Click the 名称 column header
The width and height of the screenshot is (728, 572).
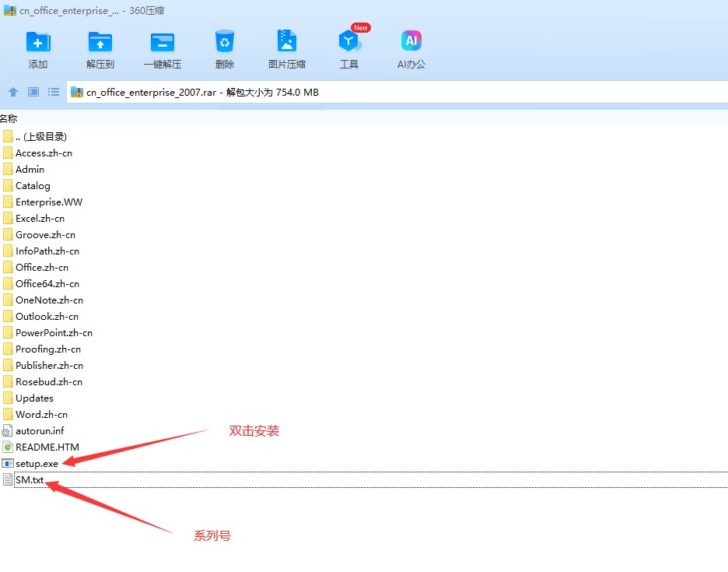(9, 119)
